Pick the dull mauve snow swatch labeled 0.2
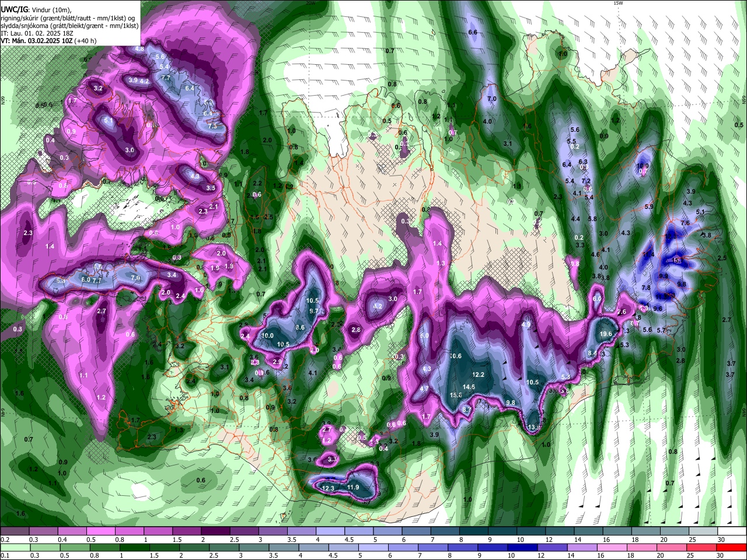Viewport: 747px width, 560px height. 15,531
